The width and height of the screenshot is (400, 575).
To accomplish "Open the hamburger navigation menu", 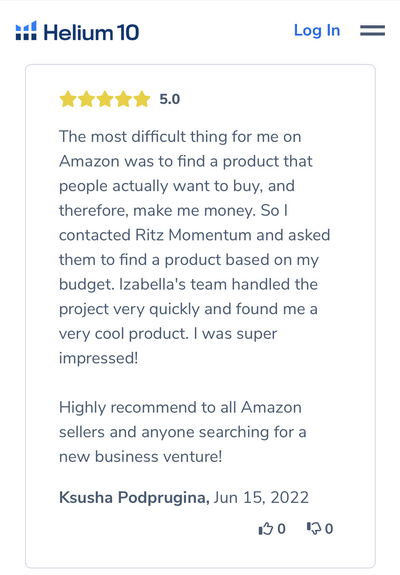I will [x=373, y=30].
